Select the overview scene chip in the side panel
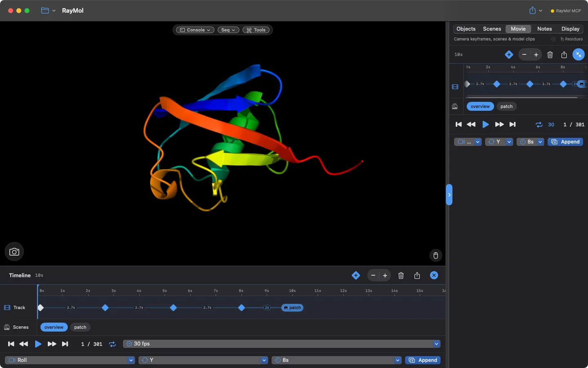 [x=480, y=106]
